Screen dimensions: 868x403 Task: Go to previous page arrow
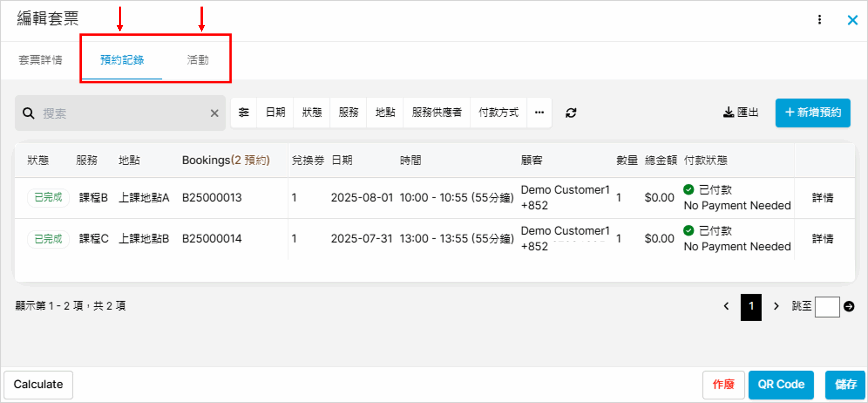click(726, 306)
